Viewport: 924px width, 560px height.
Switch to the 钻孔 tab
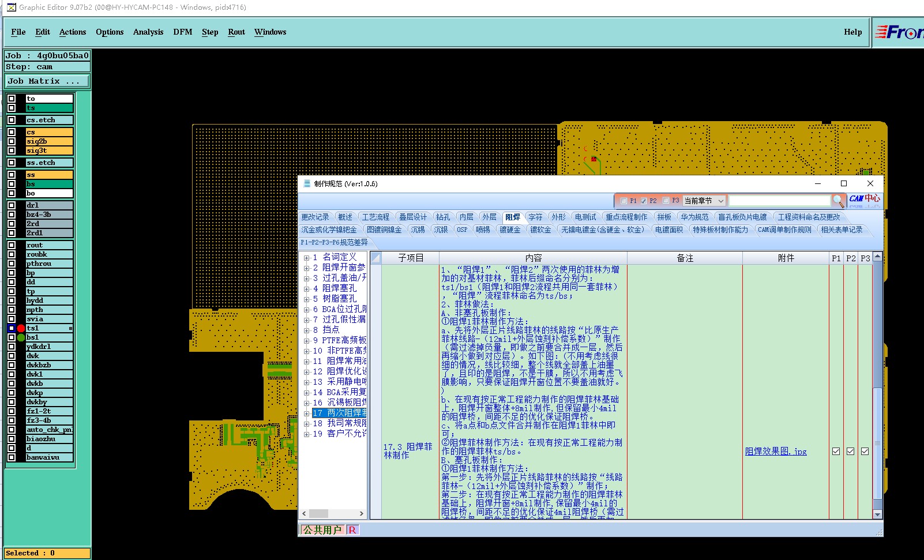pyautogui.click(x=443, y=217)
